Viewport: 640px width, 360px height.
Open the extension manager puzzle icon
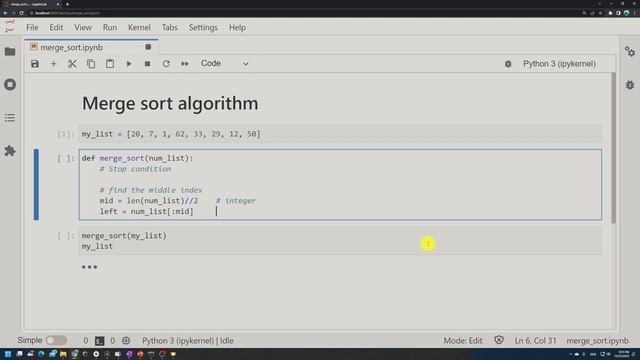tap(10, 151)
